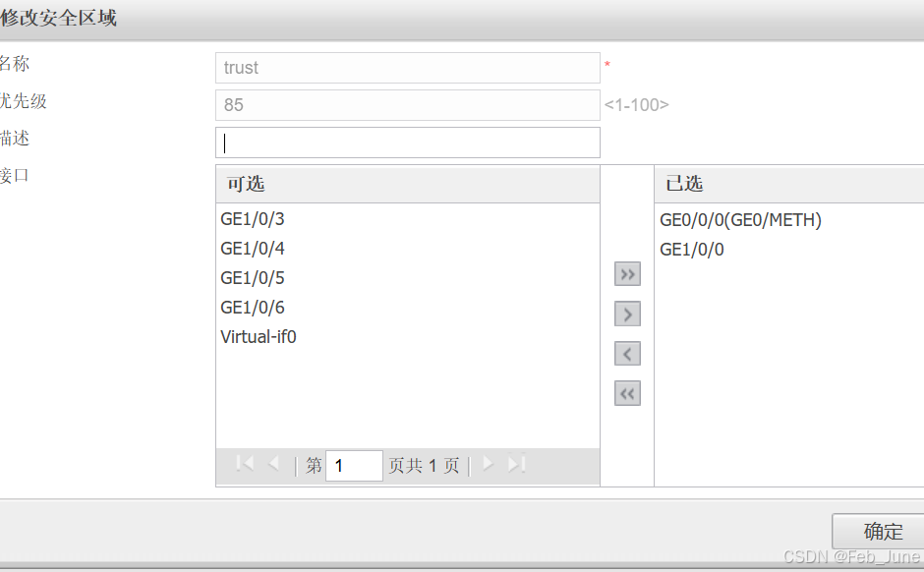Click the page number input box

(x=354, y=466)
